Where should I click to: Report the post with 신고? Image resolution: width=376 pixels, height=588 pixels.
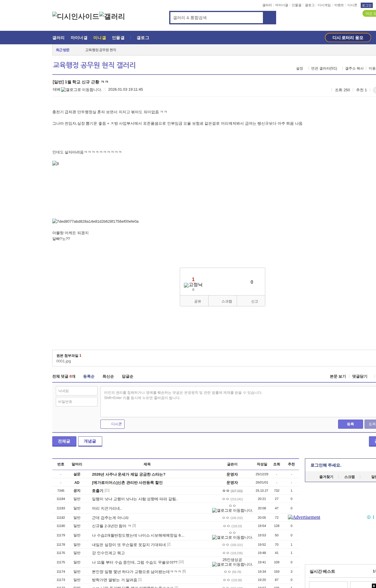[x=251, y=301]
